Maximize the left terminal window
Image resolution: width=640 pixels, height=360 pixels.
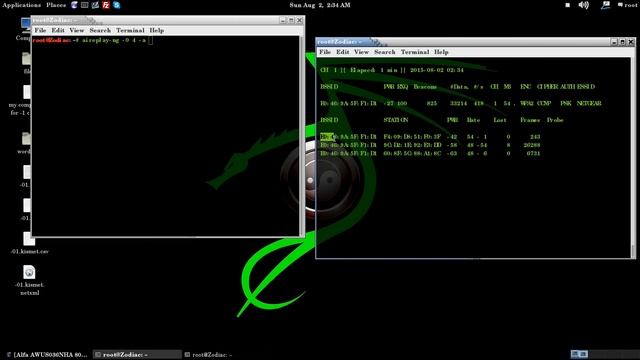[291, 20]
